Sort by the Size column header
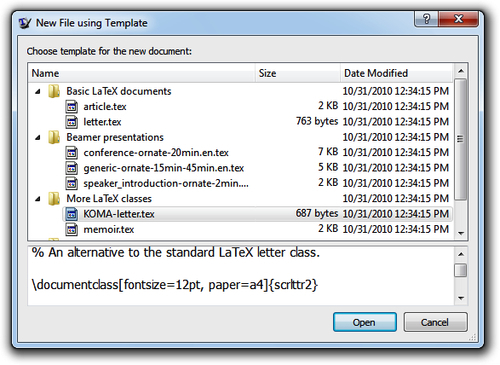The height and width of the screenshot is (365, 500). [298, 73]
